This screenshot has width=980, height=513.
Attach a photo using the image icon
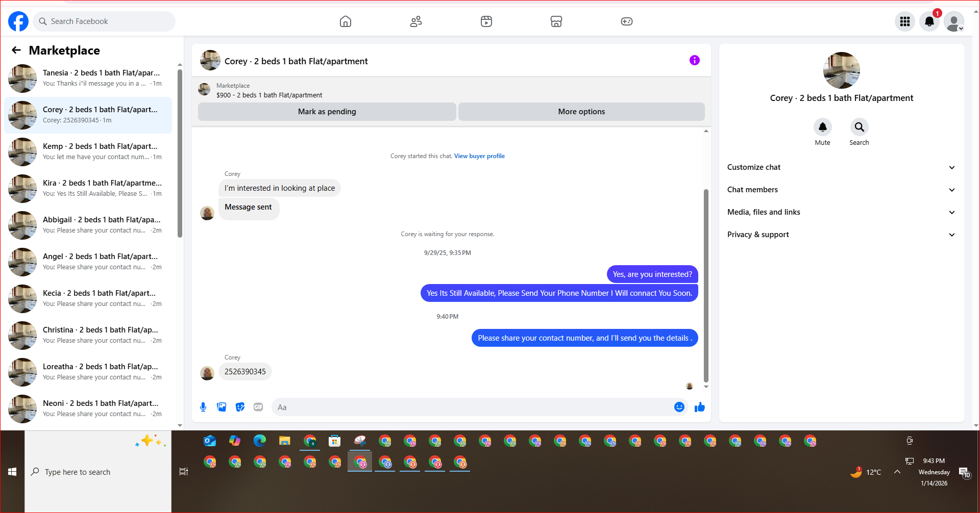tap(222, 407)
